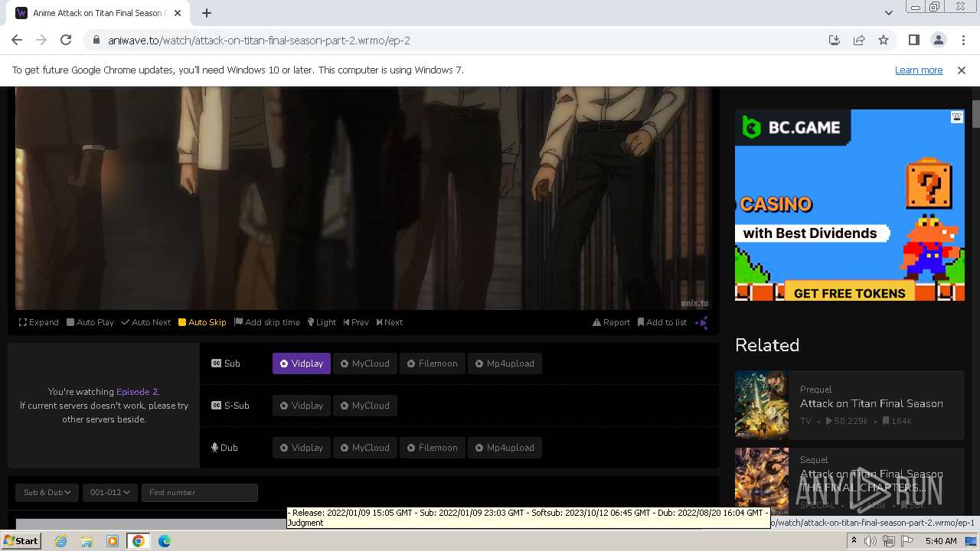The image size is (980, 551).
Task: Open Microsoft Edge from taskbar
Action: point(165,541)
